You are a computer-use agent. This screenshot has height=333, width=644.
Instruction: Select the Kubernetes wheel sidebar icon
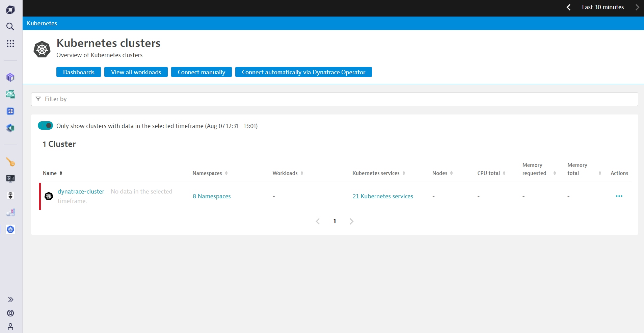coord(10,229)
